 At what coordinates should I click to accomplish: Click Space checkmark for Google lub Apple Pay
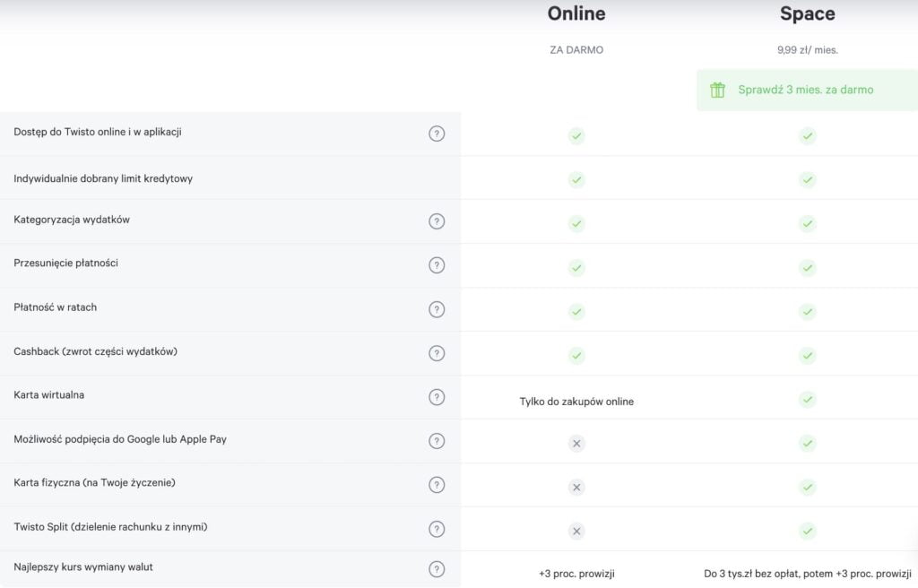coord(808,444)
